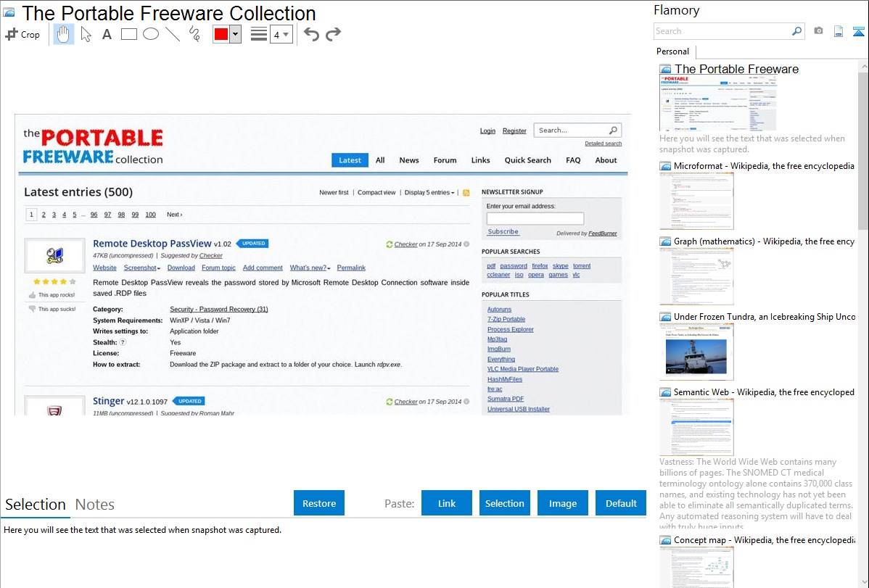Click the Paste Link button
This screenshot has width=869, height=588.
click(447, 503)
